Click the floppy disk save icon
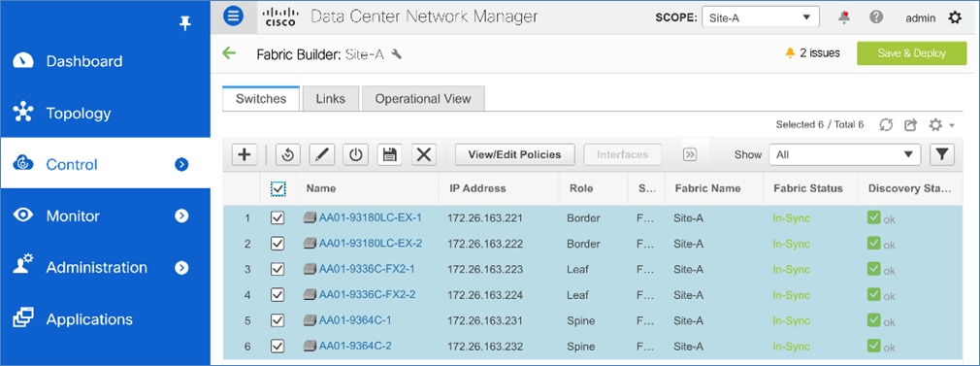The image size is (980, 366). (x=389, y=154)
